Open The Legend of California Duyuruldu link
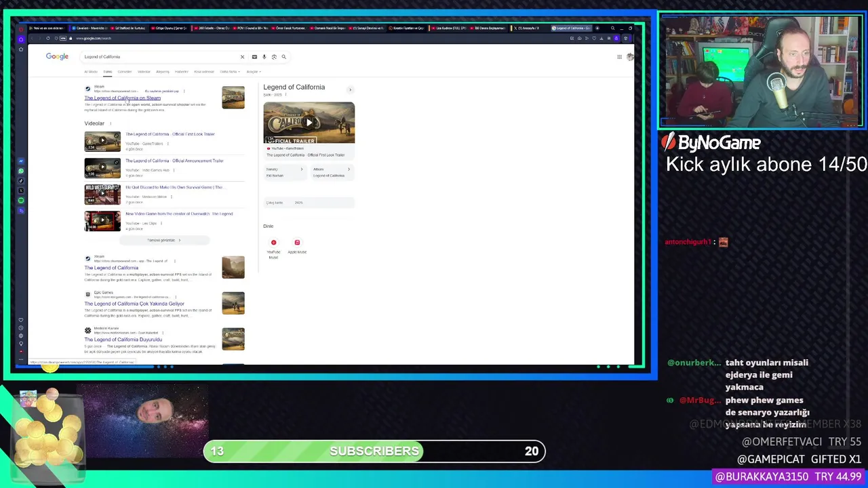This screenshot has width=868, height=488. [123, 340]
